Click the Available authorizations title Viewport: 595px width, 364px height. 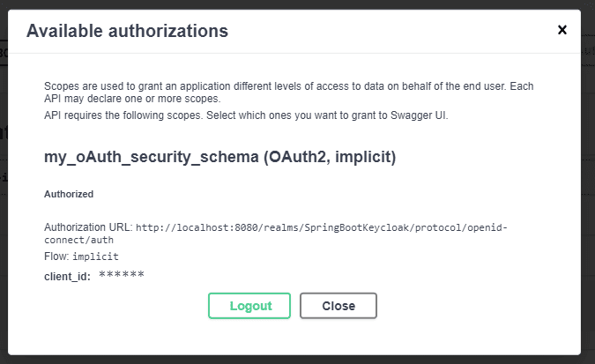[x=127, y=31]
